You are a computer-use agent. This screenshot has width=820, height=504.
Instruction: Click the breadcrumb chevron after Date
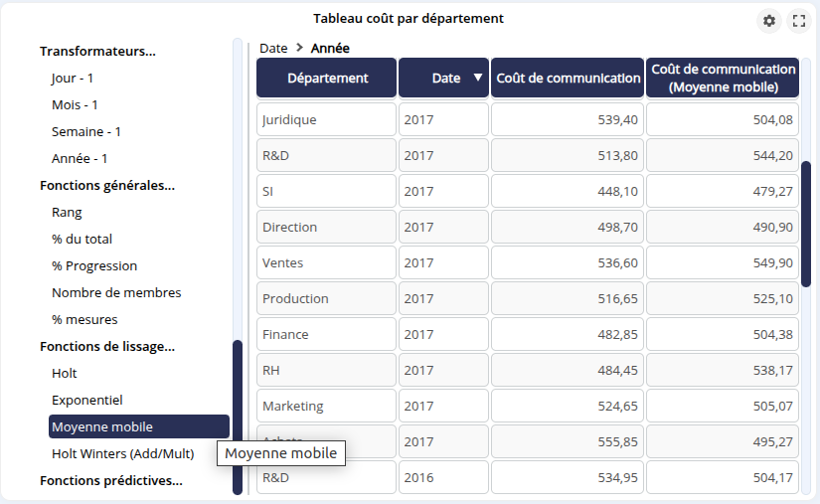pyautogui.click(x=299, y=48)
